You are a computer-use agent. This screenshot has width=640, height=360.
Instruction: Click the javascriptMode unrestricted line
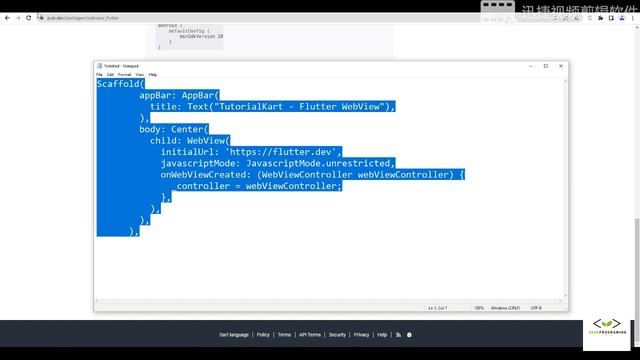pos(278,163)
